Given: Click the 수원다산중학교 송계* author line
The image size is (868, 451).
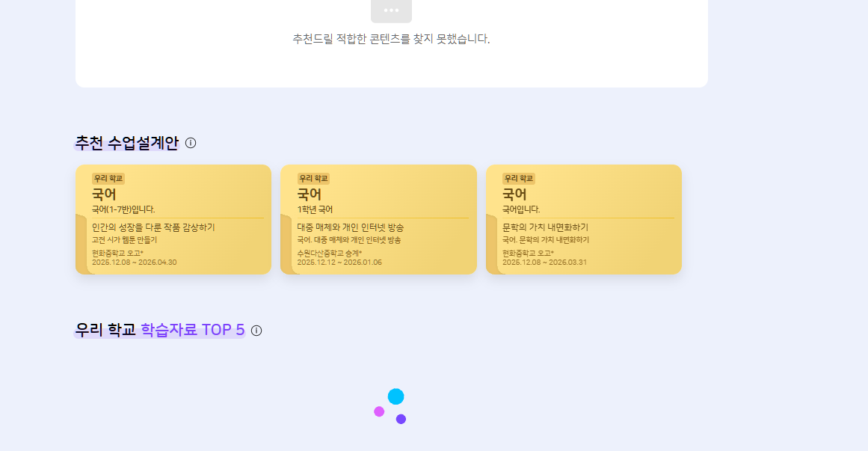Looking at the screenshot, I should pyautogui.click(x=329, y=254).
